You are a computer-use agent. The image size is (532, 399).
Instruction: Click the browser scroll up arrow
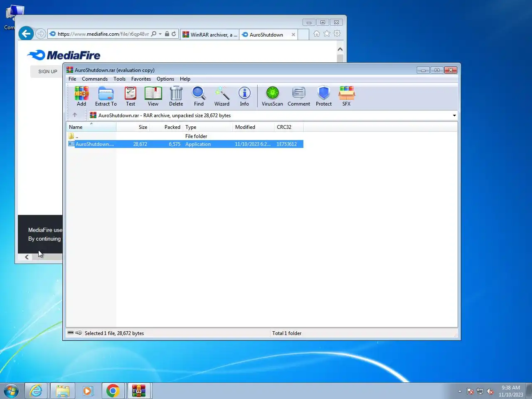[340, 49]
